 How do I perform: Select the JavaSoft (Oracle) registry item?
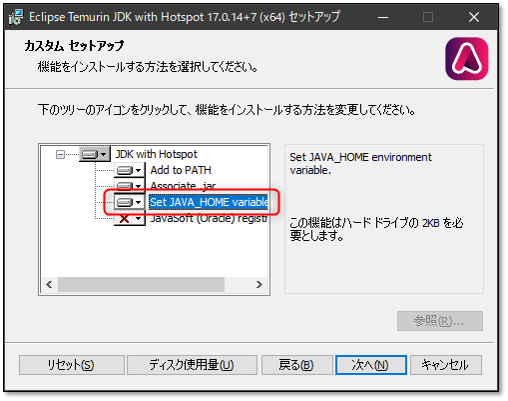[x=208, y=218]
